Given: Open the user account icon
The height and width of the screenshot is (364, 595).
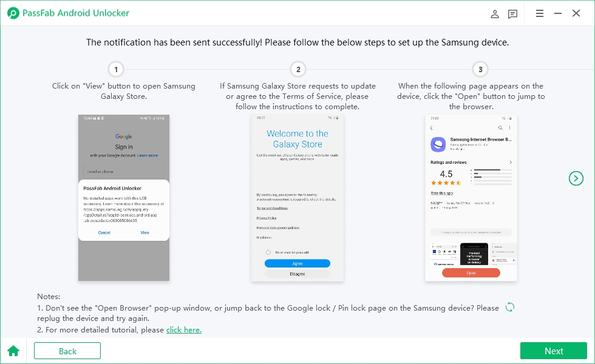Looking at the screenshot, I should click(494, 13).
